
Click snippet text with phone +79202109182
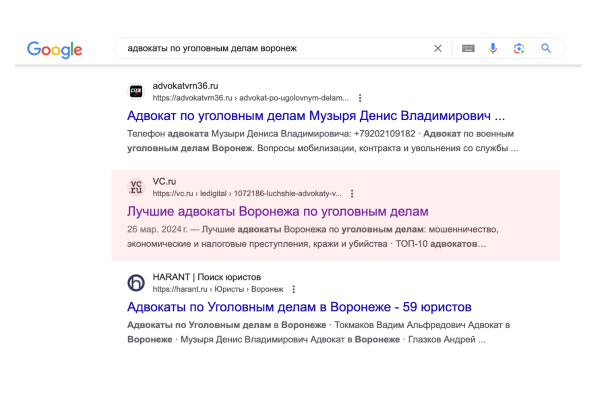323,141
